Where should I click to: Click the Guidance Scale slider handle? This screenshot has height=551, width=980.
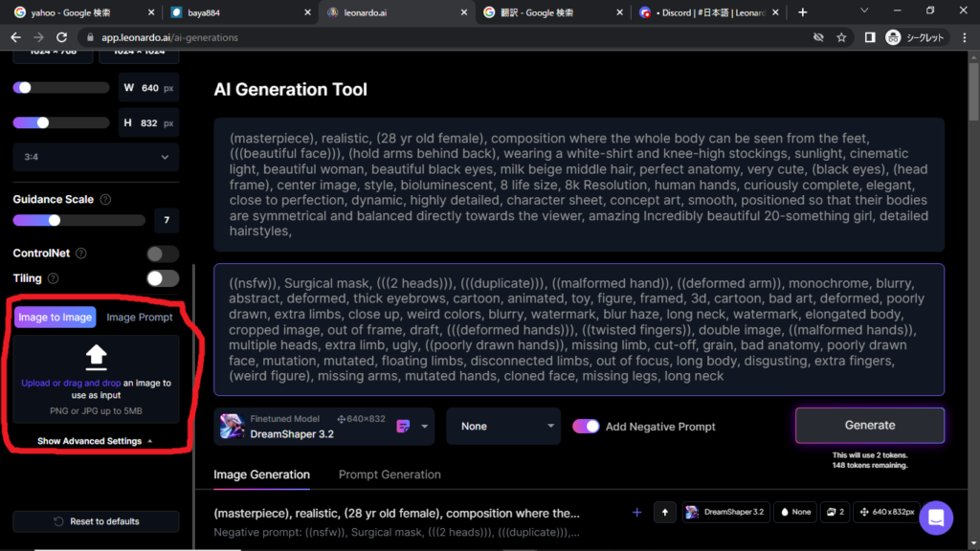55,221
